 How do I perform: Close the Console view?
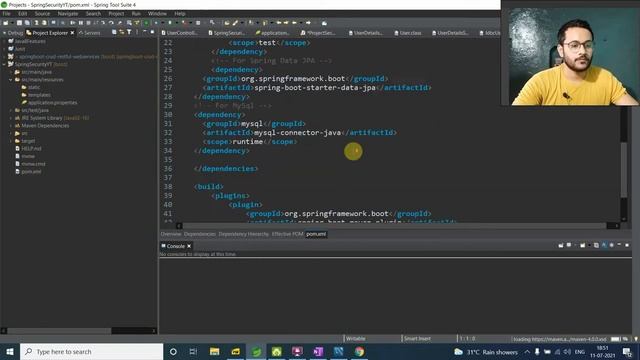[x=189, y=246]
